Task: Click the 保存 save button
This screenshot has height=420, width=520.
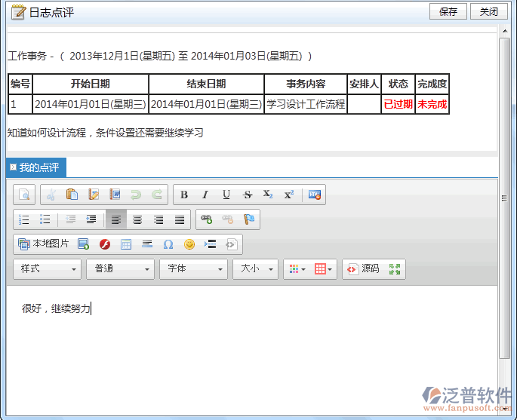Action: pos(448,11)
